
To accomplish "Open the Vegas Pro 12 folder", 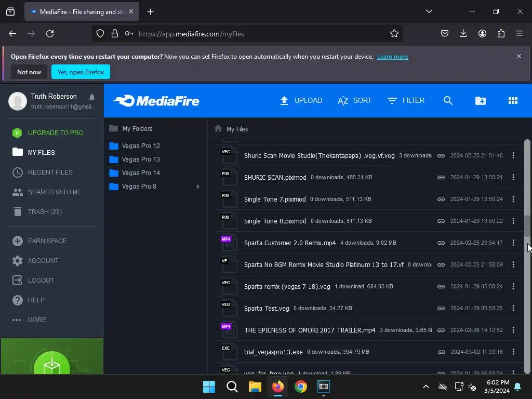I will 141,145.
